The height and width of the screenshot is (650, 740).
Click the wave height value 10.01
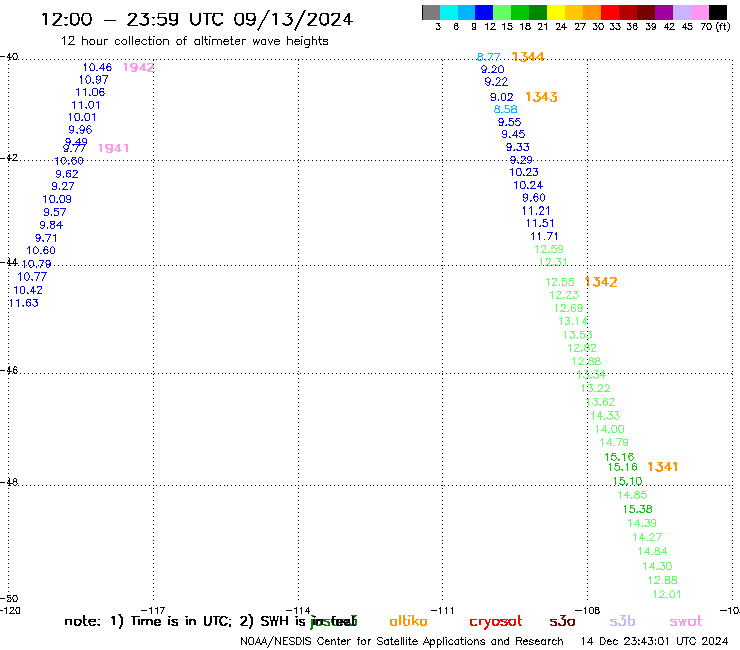[82, 118]
